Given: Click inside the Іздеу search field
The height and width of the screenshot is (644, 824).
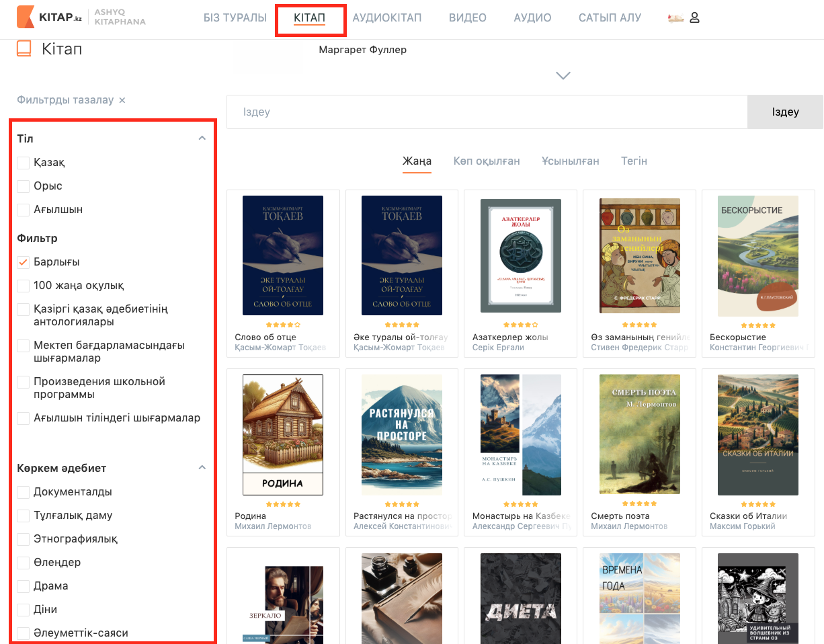Looking at the screenshot, I should tap(487, 112).
